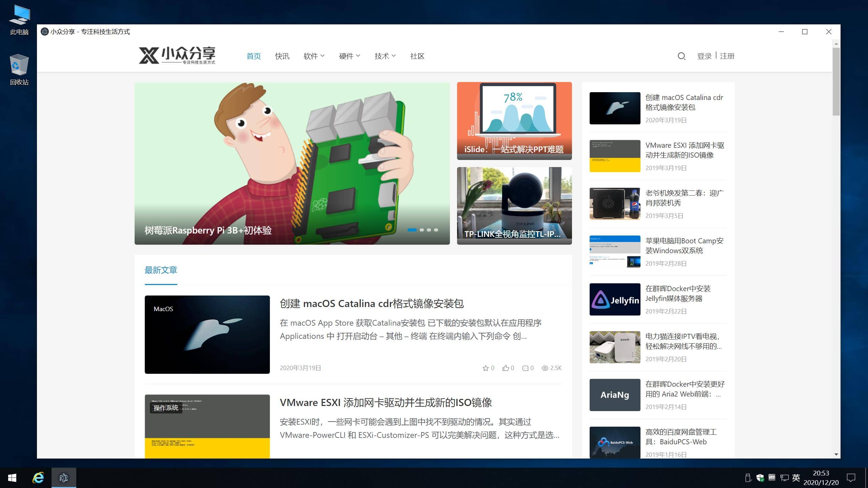Click the Show desktop strip at taskbar end
Viewport: 868px width, 488px height.
pos(866,478)
